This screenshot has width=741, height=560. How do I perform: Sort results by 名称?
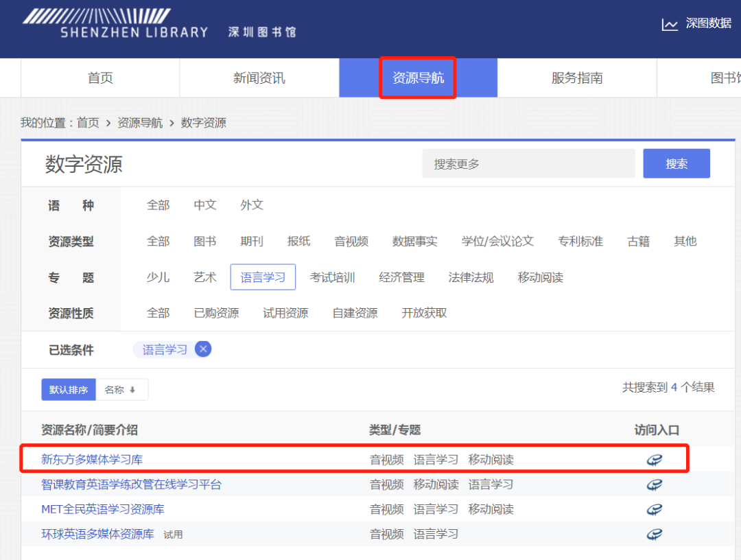(122, 389)
